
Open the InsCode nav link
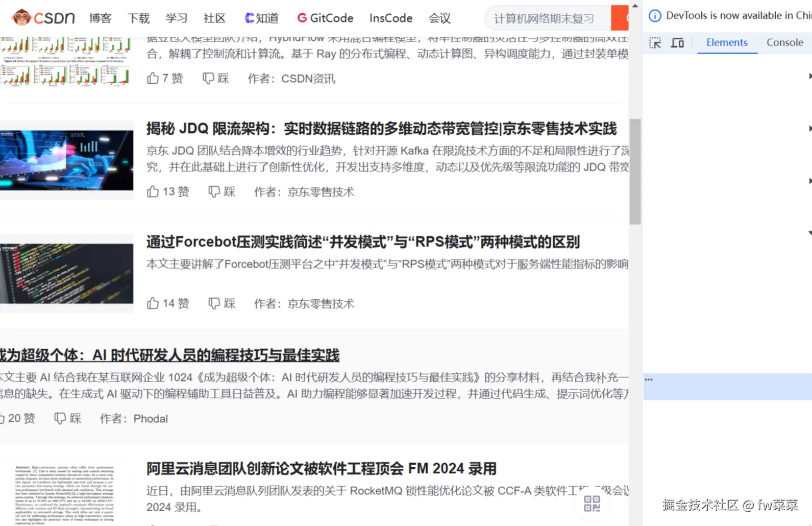[391, 18]
